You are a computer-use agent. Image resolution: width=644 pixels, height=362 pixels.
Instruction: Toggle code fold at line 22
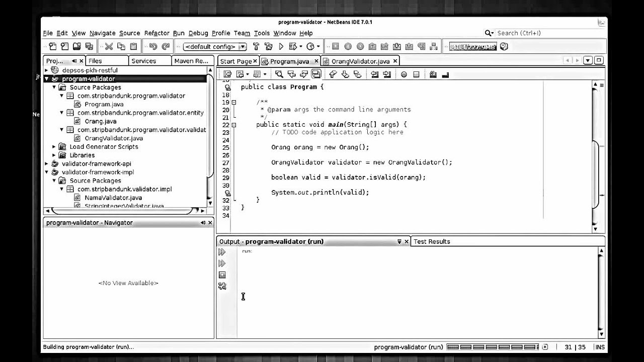(234, 125)
